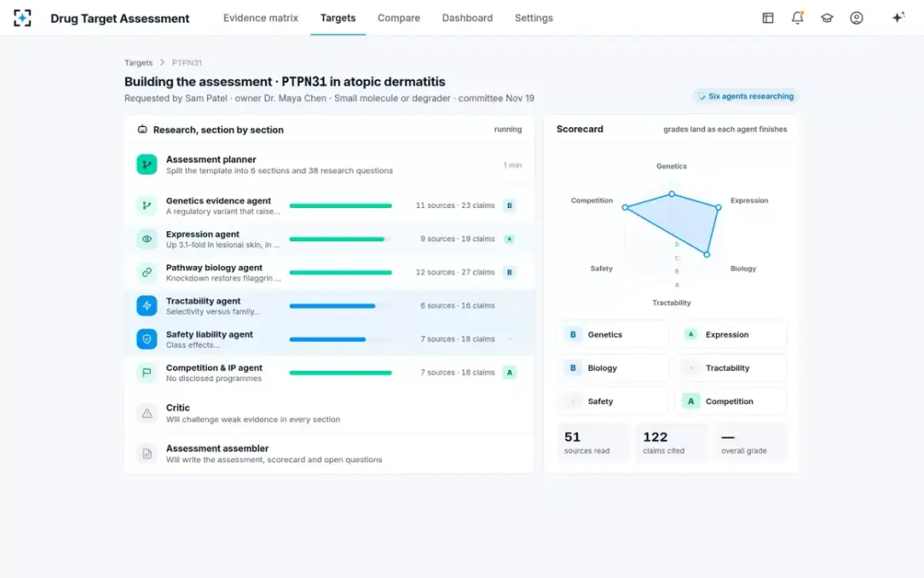The image size is (924, 578).
Task: Open the Tractability grade card in Scorecard
Action: [x=731, y=368]
